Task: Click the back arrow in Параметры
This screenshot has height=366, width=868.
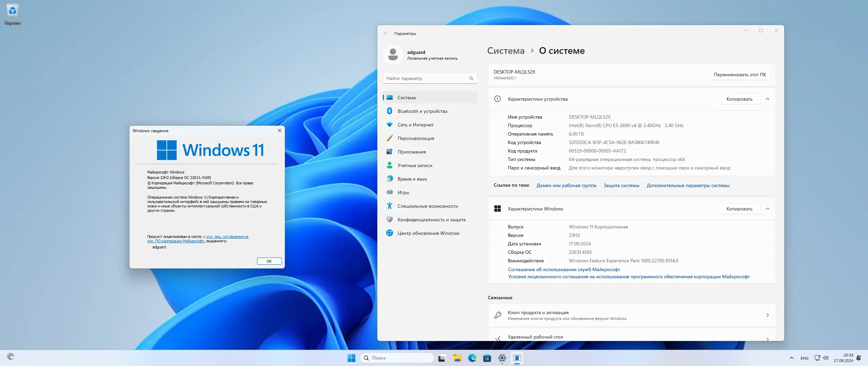Action: point(386,33)
